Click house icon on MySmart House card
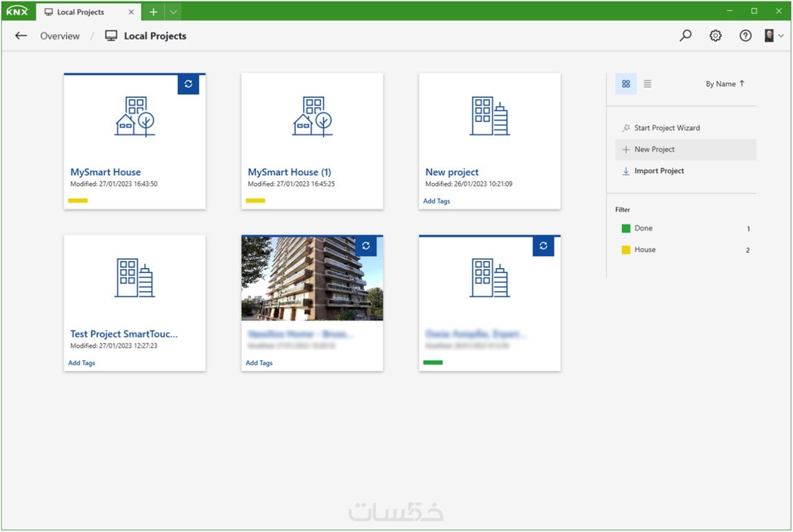The width and height of the screenshot is (793, 532). (134, 116)
